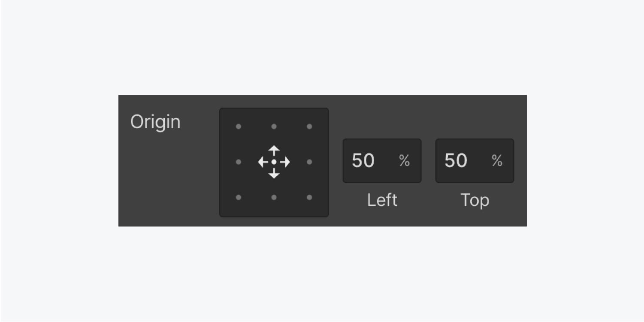Click the right arrow of center origin icon

(x=286, y=162)
